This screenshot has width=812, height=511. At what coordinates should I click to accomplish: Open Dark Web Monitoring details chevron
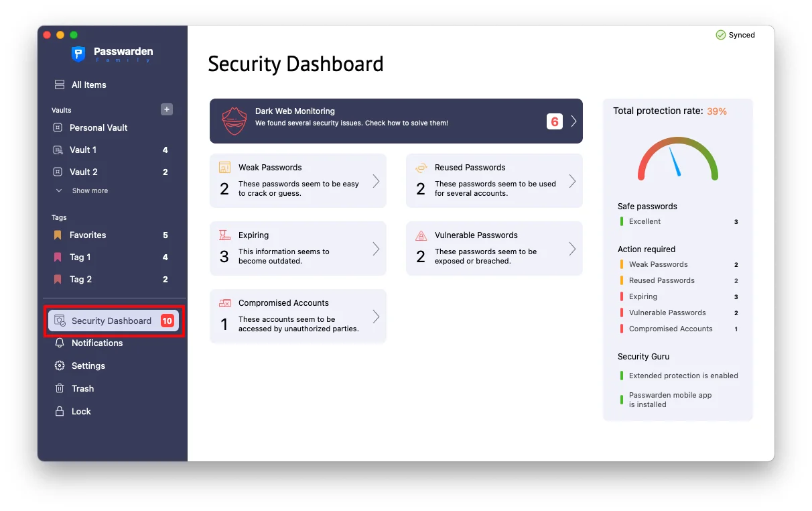(x=573, y=121)
